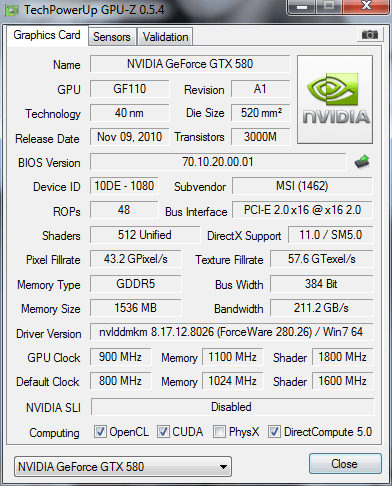
Task: Click the GPU-Z title bar app icon
Action: (x=12, y=10)
